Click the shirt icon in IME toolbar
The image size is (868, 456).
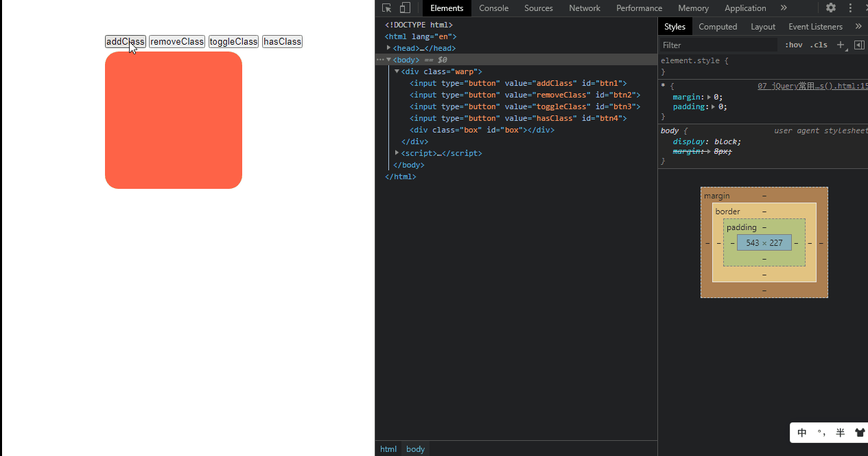point(860,433)
